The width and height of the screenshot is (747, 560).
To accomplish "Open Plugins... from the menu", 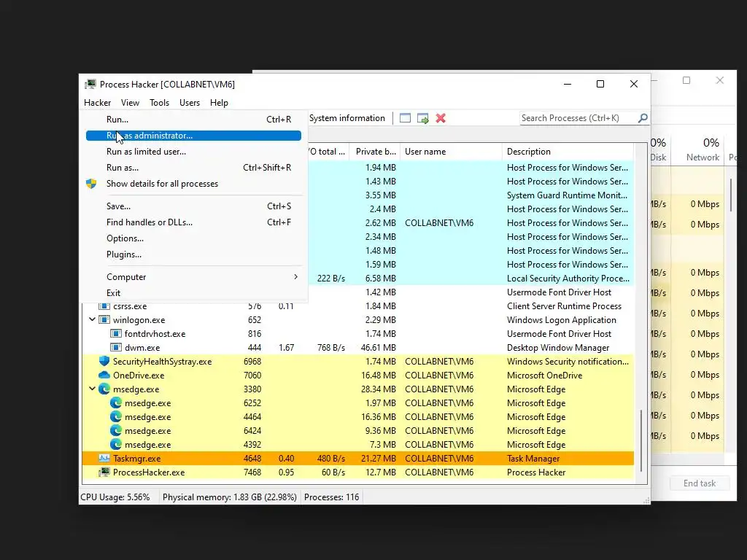I will pos(193,254).
